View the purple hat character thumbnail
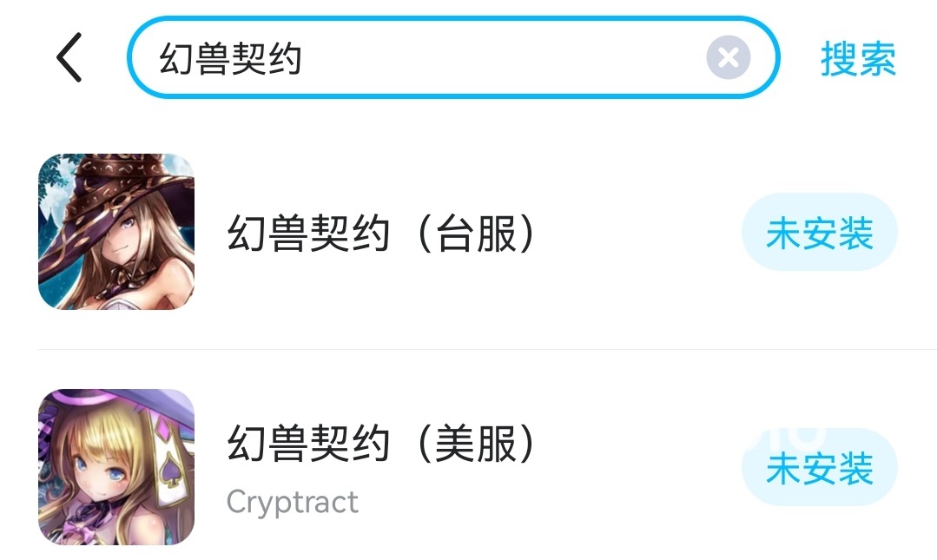Viewport: 937px width, 560px height. [x=116, y=467]
